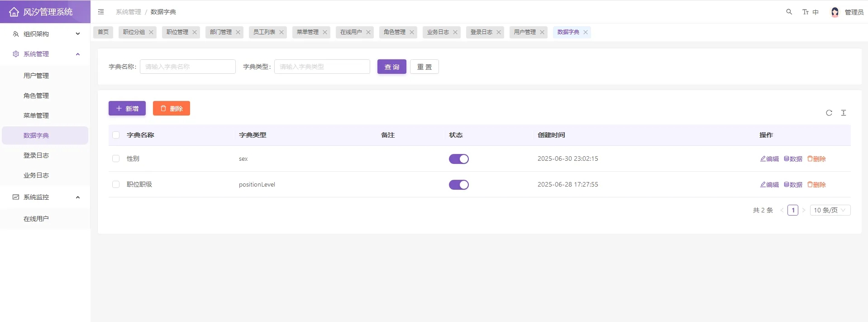Open 用户管理 in the sidebar
This screenshot has width=868, height=322.
coord(36,76)
